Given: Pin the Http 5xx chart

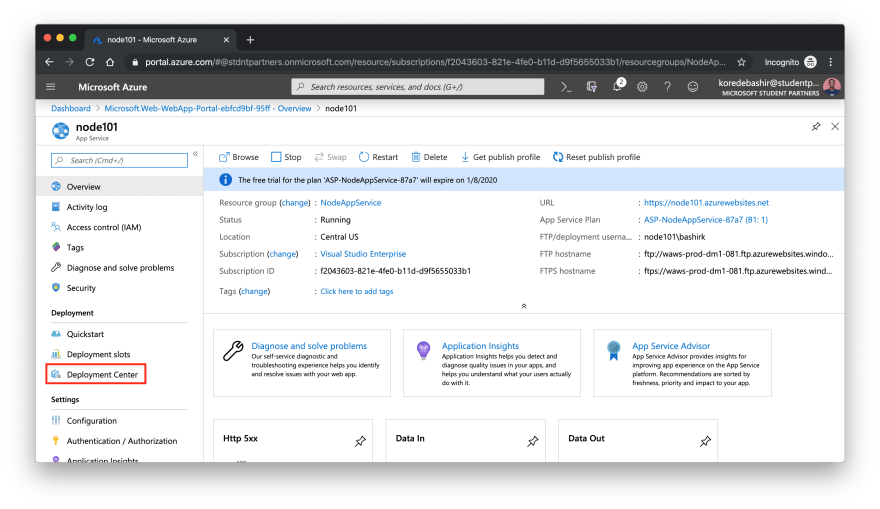Looking at the screenshot, I should click(360, 442).
